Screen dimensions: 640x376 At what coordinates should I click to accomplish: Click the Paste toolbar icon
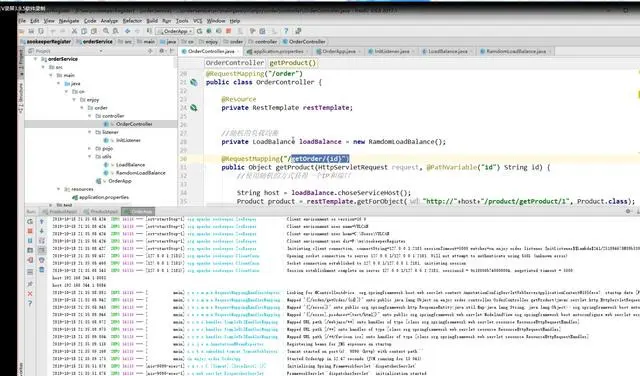click(x=94, y=31)
